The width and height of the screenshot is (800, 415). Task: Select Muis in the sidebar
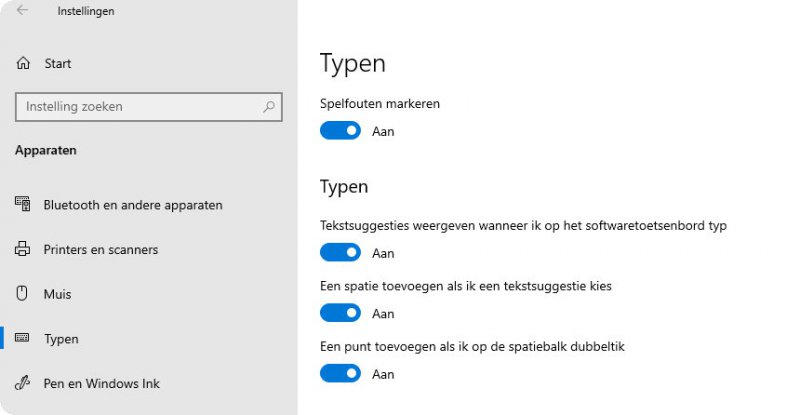(x=57, y=294)
